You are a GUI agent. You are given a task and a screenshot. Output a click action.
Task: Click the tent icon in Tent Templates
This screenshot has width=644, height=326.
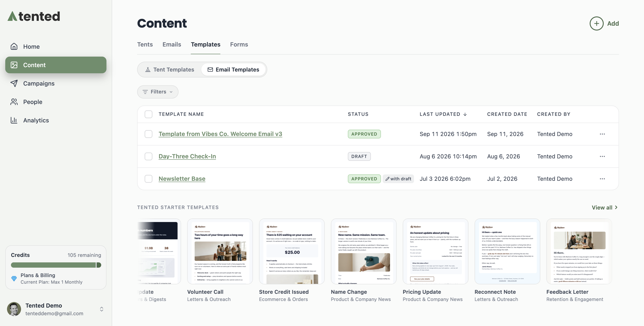tap(148, 70)
